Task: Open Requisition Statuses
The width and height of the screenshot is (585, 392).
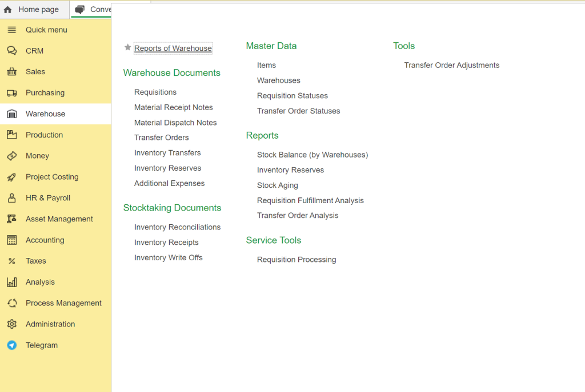Action: click(x=292, y=96)
